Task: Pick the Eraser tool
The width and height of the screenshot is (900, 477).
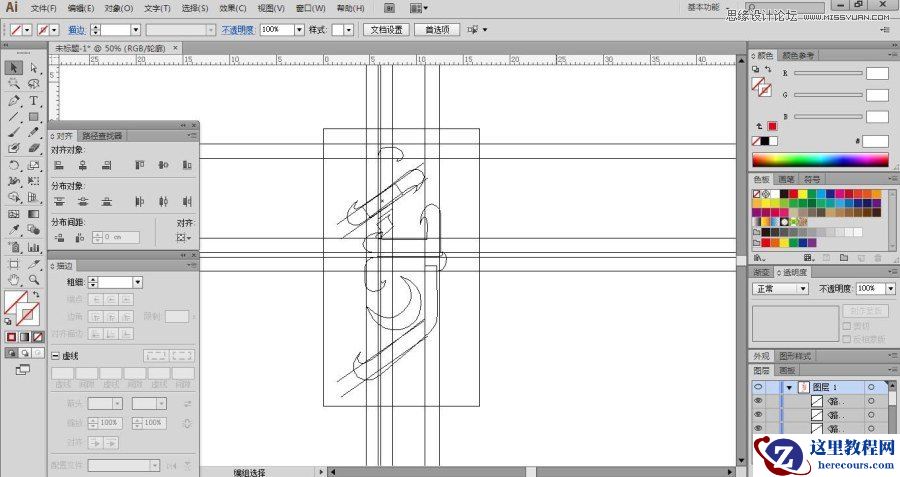Action: point(34,148)
